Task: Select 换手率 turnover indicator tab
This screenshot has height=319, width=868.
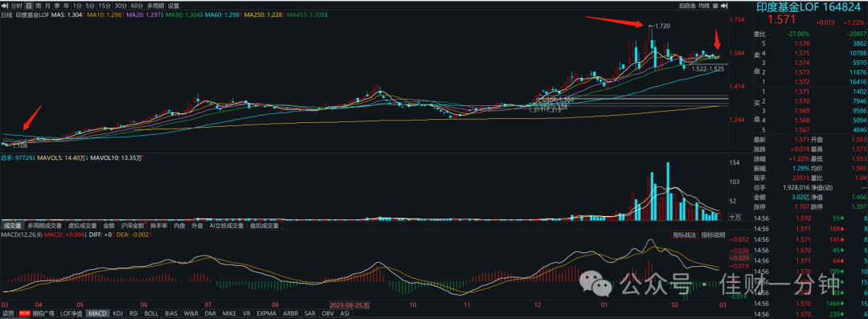Action: tap(158, 226)
